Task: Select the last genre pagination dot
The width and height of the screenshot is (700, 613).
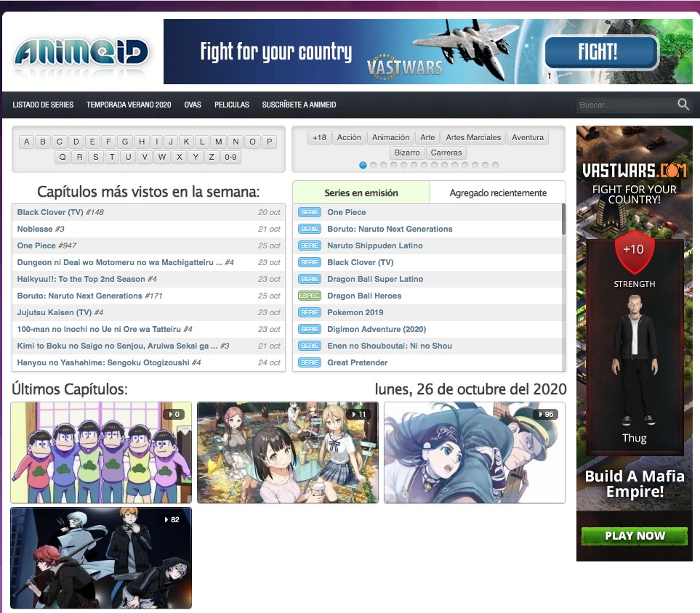Action: [495, 165]
